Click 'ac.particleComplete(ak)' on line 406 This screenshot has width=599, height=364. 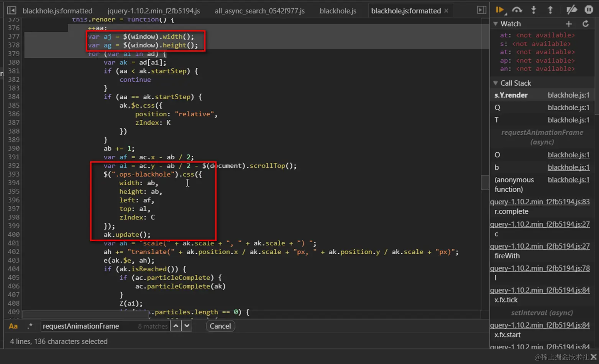[x=180, y=286]
